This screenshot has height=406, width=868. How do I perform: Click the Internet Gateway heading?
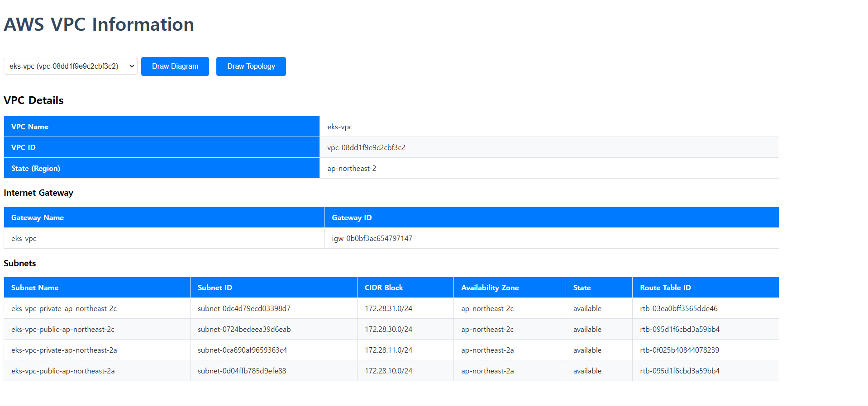pos(38,193)
